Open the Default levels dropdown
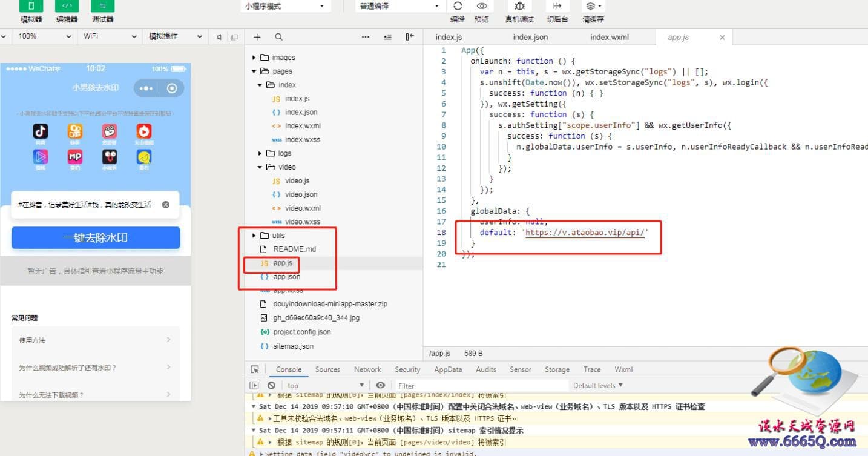 click(598, 385)
